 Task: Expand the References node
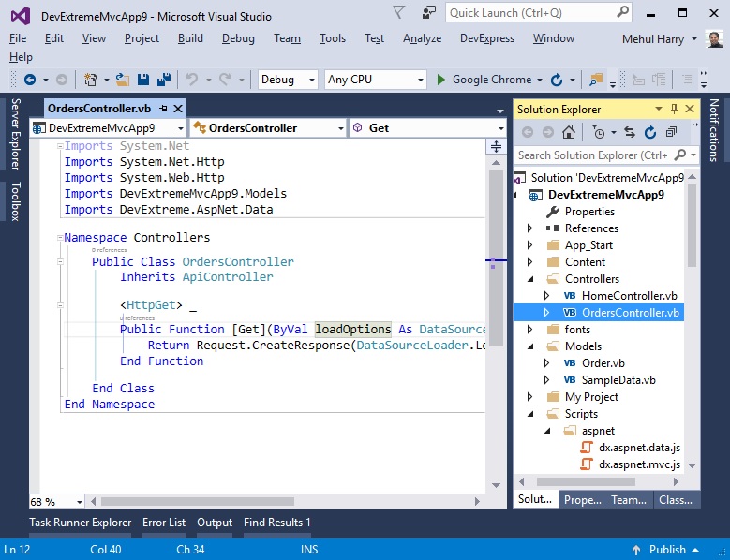pyautogui.click(x=529, y=228)
